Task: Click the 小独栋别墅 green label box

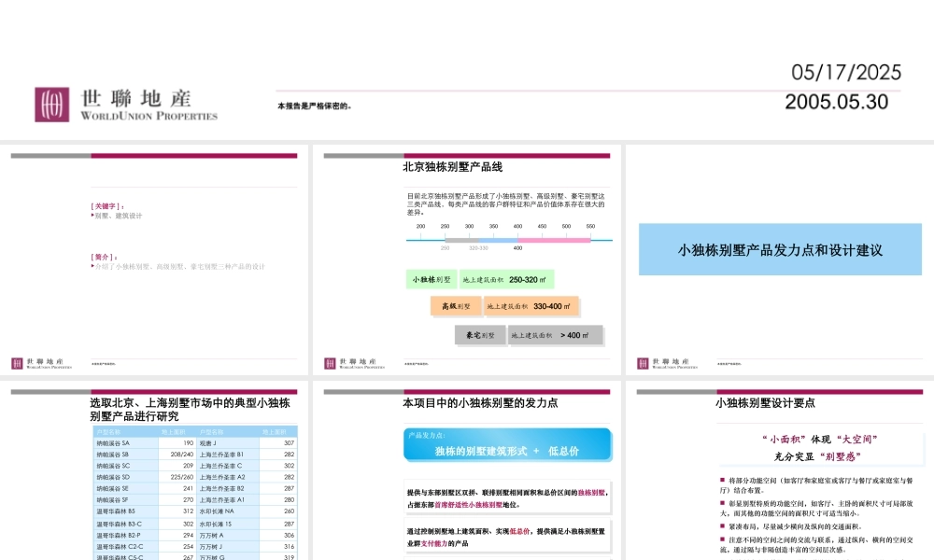Action: [x=432, y=280]
